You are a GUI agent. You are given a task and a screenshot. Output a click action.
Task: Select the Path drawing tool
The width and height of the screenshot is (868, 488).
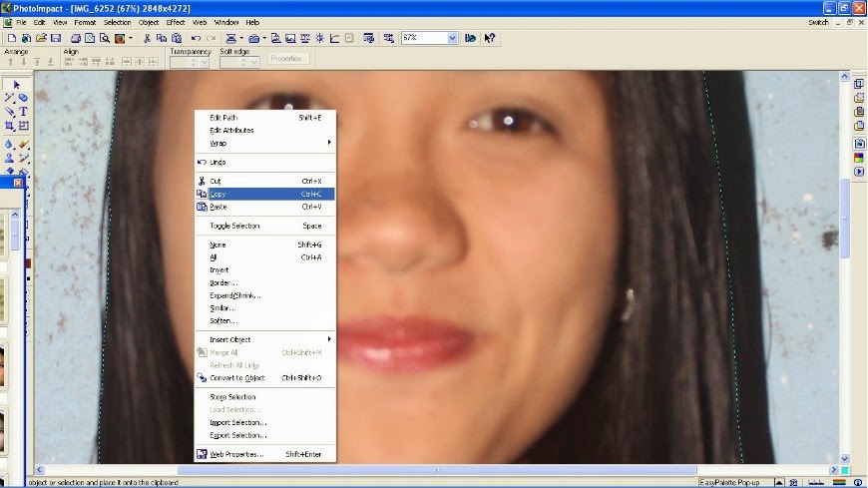[9, 98]
